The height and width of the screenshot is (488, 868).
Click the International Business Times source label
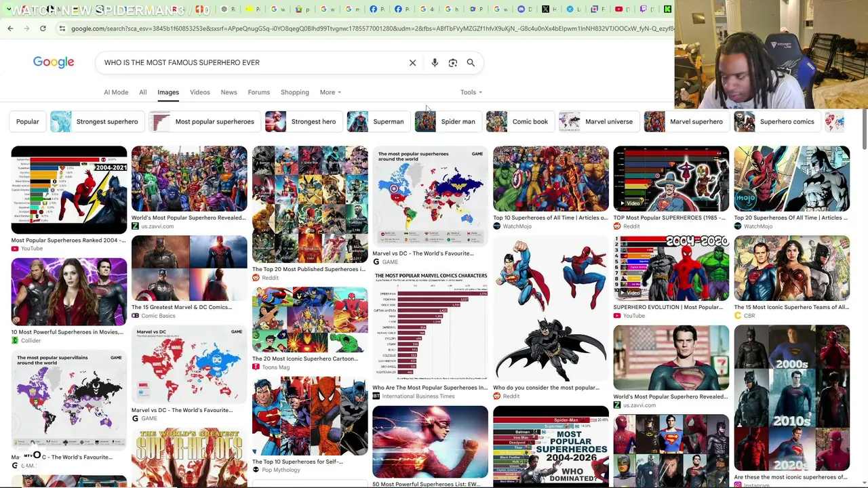coord(414,396)
